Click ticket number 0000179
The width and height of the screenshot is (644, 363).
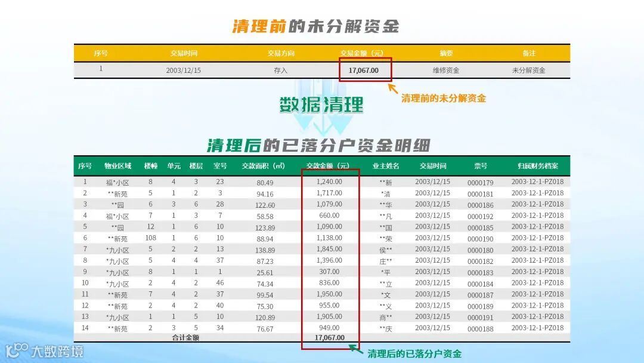pyautogui.click(x=480, y=183)
